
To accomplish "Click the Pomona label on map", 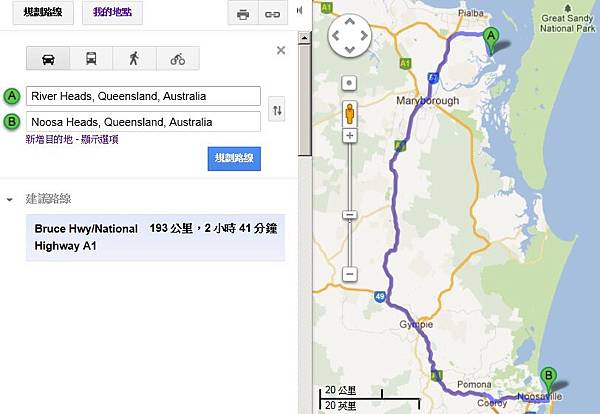I will 474,384.
